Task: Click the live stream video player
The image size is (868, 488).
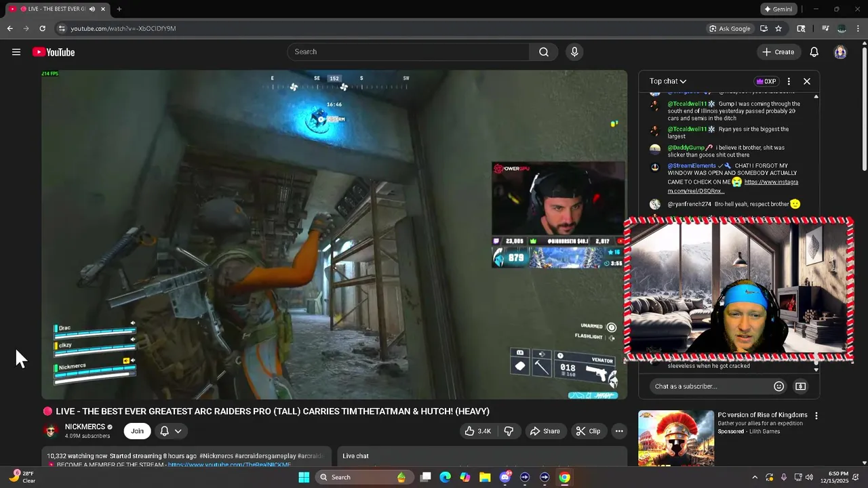Action: 334,235
